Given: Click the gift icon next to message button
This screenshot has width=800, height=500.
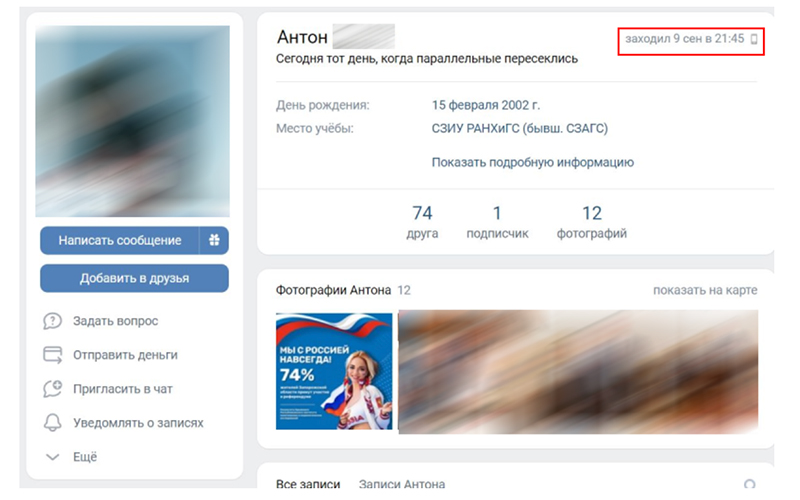Looking at the screenshot, I should [214, 240].
